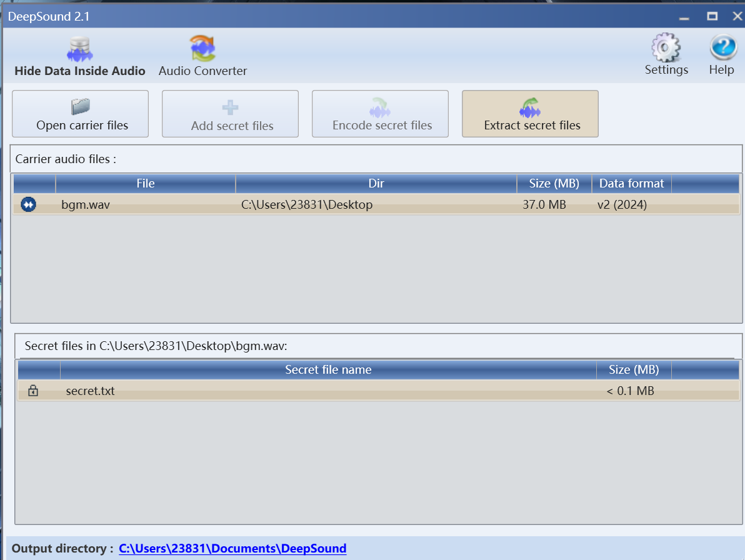Select the Hide Data Inside Audio label
The height and width of the screenshot is (560, 745).
click(x=80, y=71)
